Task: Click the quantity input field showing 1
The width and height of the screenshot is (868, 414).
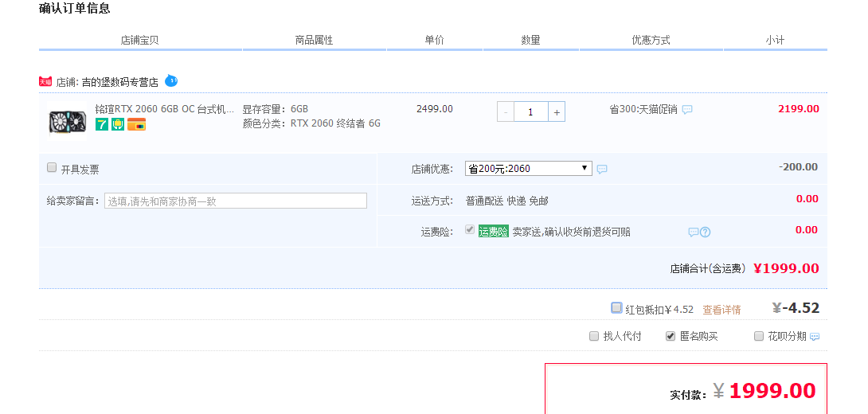Action: point(531,111)
